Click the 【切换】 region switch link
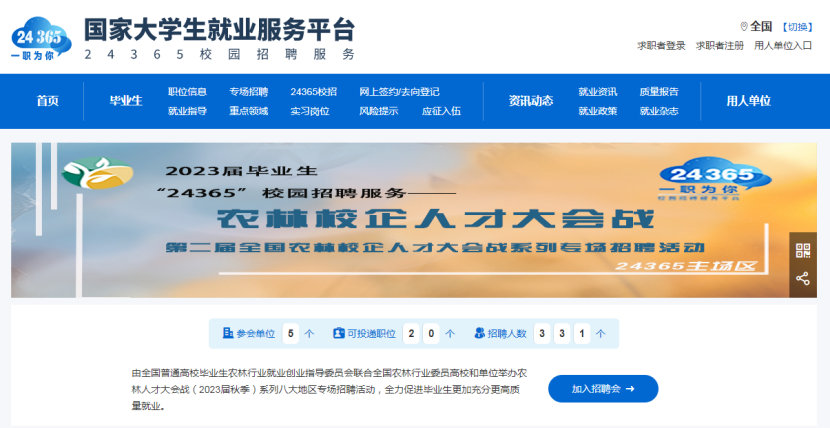 (x=797, y=27)
